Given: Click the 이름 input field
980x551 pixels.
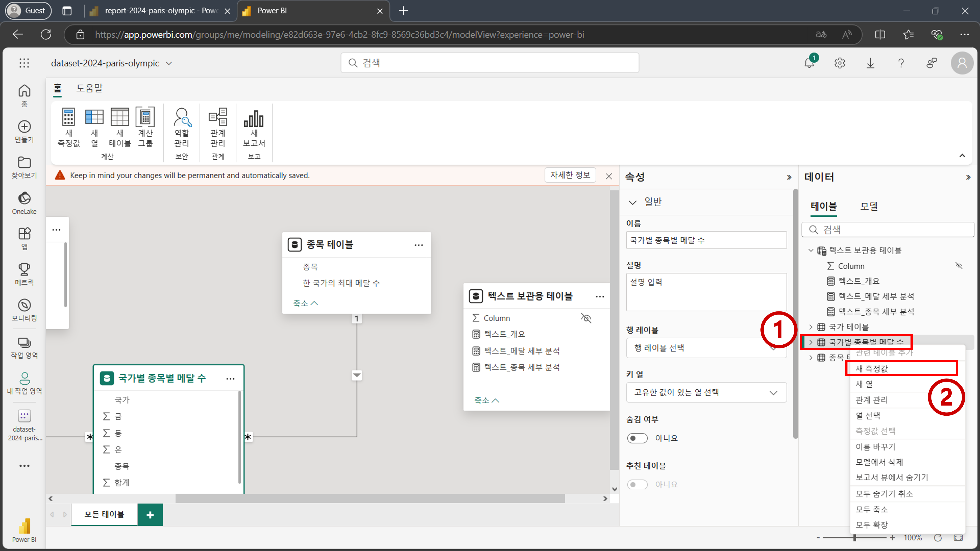Looking at the screenshot, I should 706,240.
